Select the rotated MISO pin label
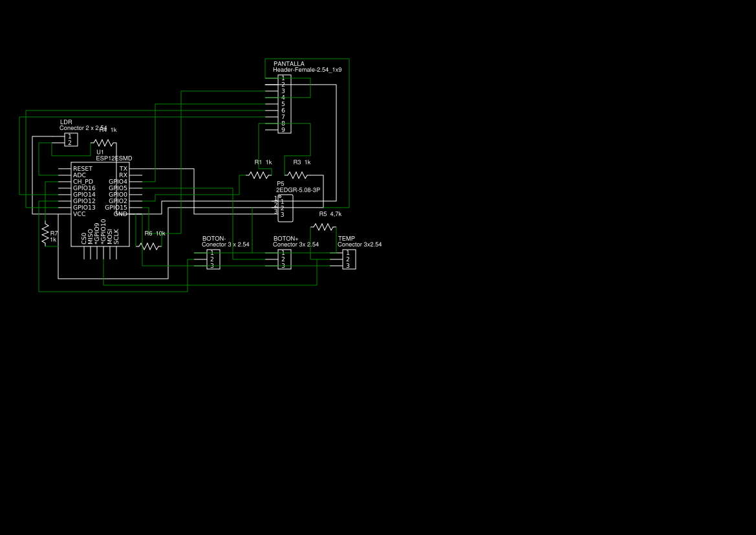Screen dimensions: 756x535 pos(90,236)
